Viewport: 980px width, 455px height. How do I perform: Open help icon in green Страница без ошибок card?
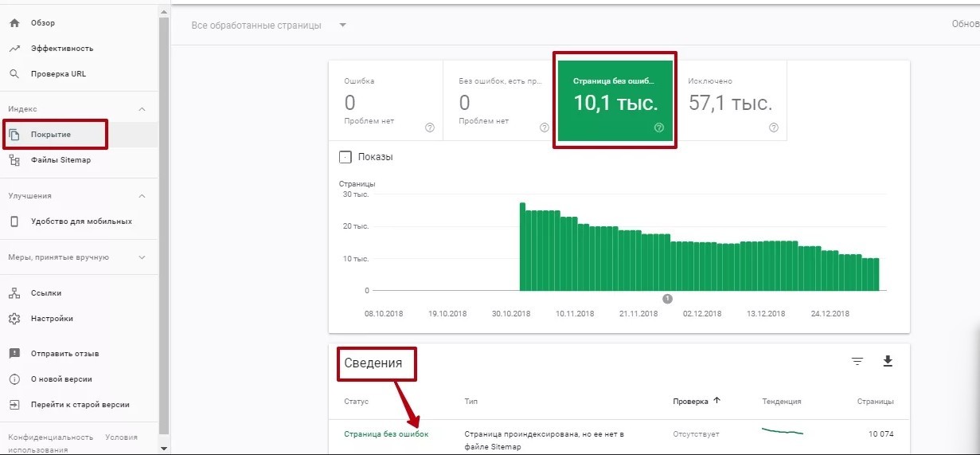pyautogui.click(x=659, y=127)
